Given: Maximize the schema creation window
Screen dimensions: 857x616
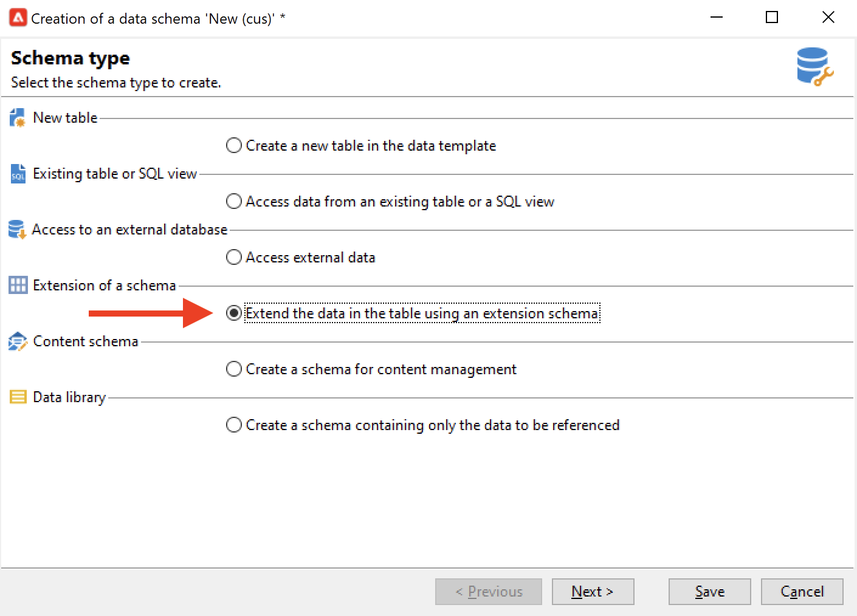Looking at the screenshot, I should point(772,18).
